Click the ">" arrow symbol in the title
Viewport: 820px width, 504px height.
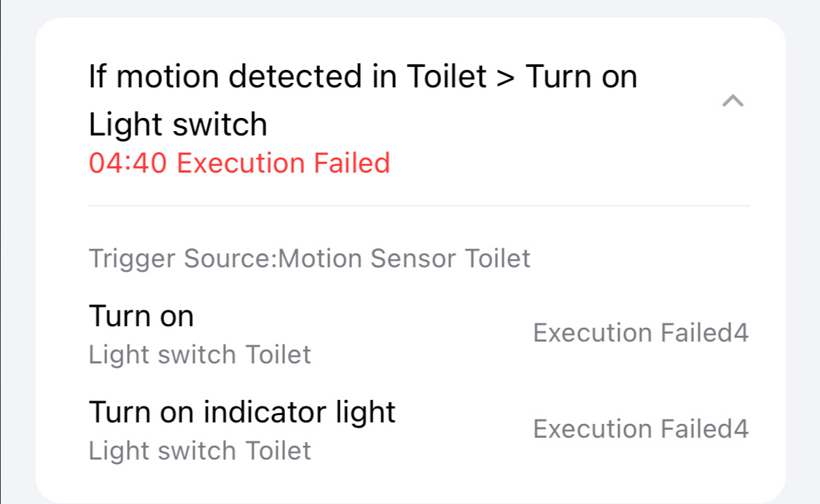(x=505, y=76)
